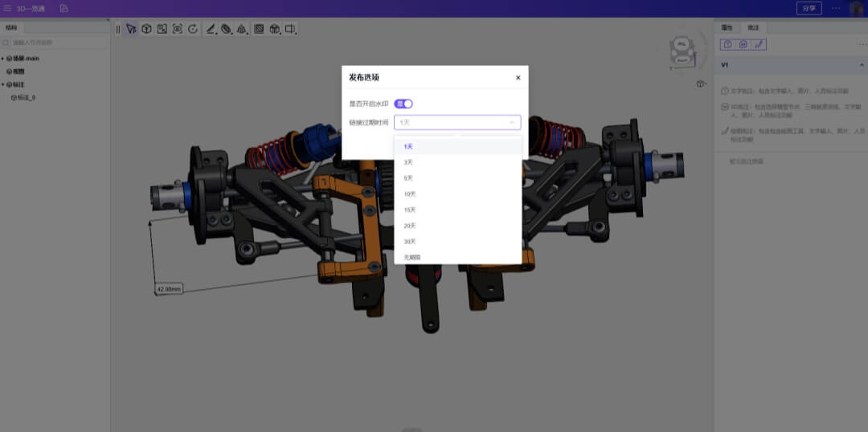Open the more options ellipsis in the annotation panel
This screenshot has width=868, height=432.
click(x=862, y=44)
